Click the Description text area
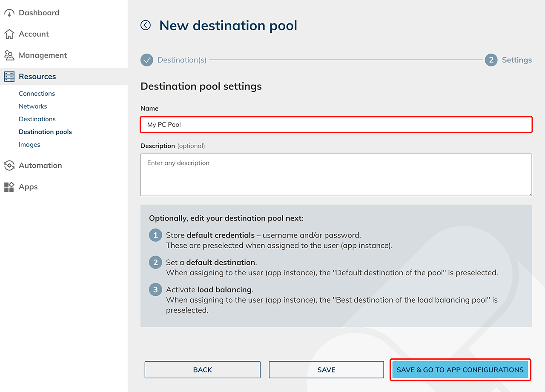The height and width of the screenshot is (392, 545). click(336, 175)
